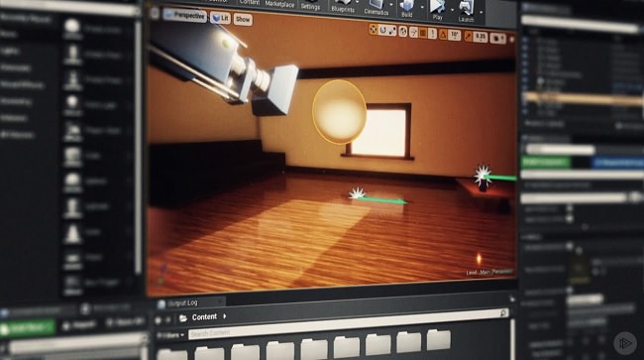Open the Lit view mode dropdown
This screenshot has width=644, height=360.
coord(221,18)
